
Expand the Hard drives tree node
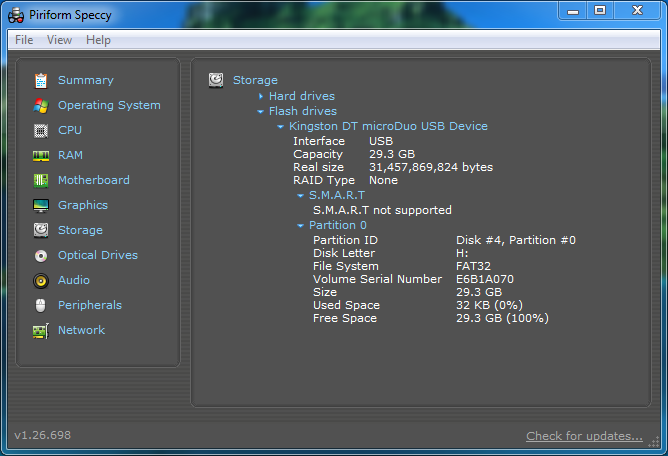(260, 96)
